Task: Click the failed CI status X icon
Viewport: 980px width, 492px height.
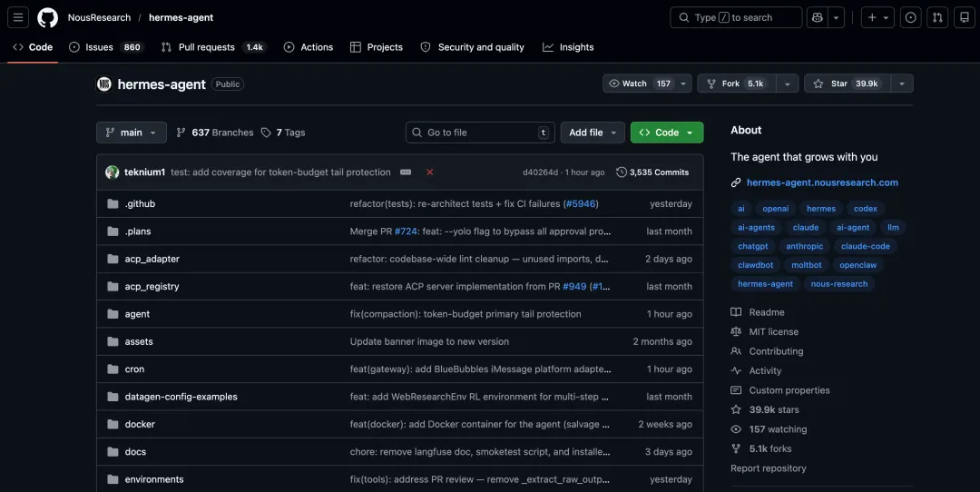Action: pyautogui.click(x=429, y=172)
